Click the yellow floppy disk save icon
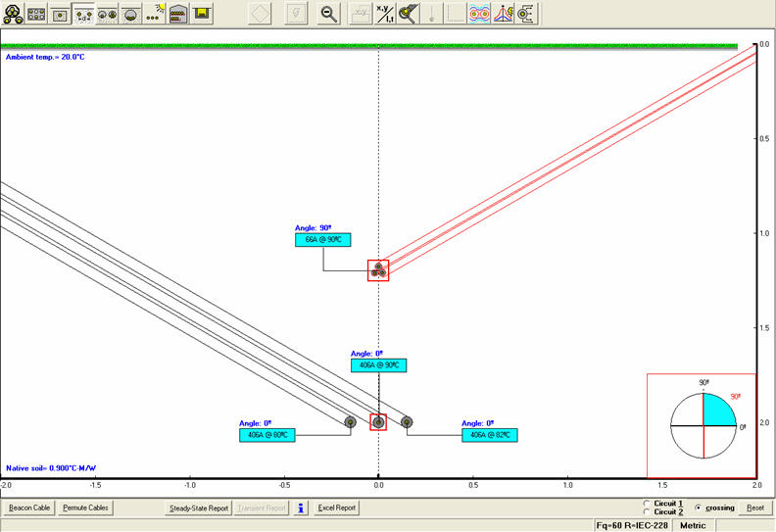776x532 pixels. coord(203,14)
